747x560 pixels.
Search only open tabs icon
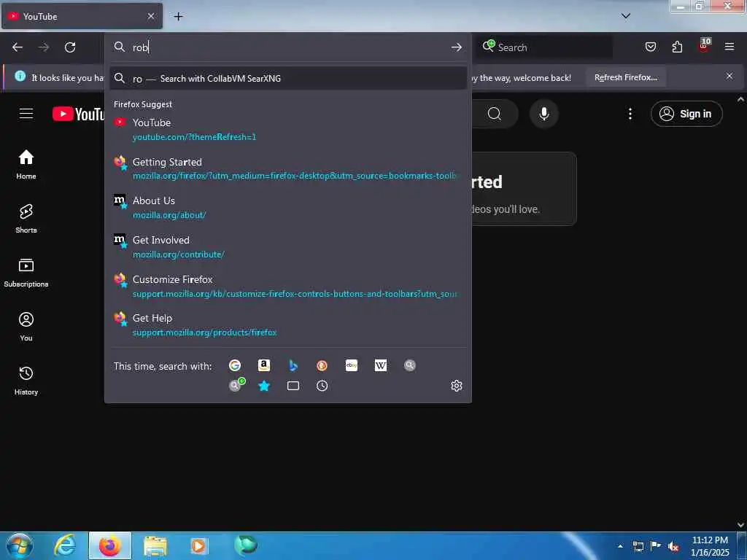tap(293, 386)
